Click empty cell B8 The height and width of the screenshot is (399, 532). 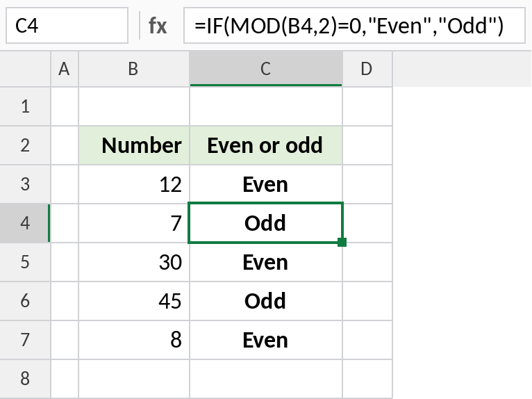coord(134,379)
